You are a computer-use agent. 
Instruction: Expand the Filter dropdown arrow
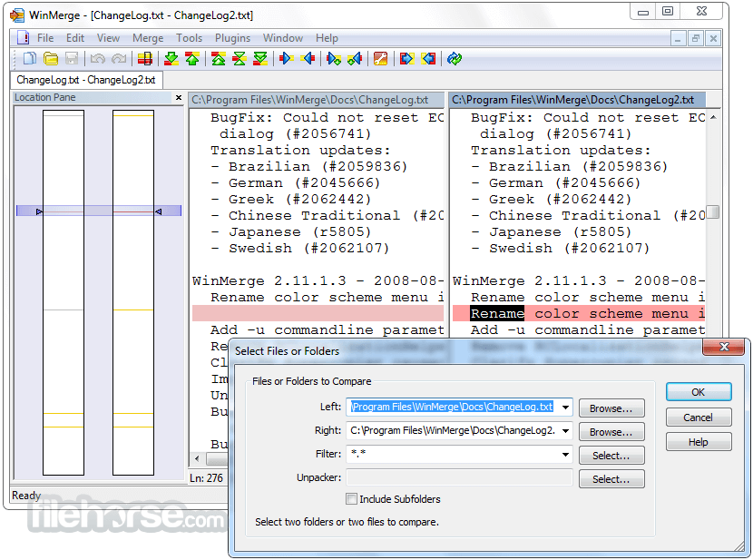566,455
